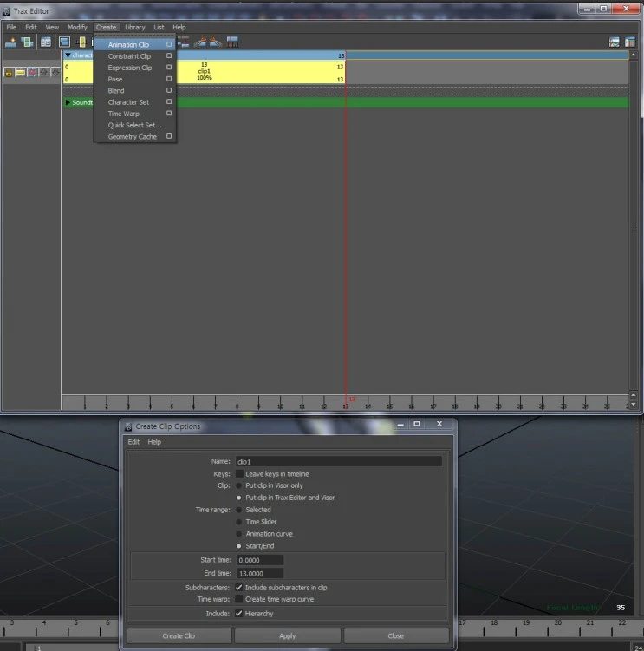The image size is (644, 651).
Task: Click the Trim clip after current time icon
Action: [x=216, y=42]
